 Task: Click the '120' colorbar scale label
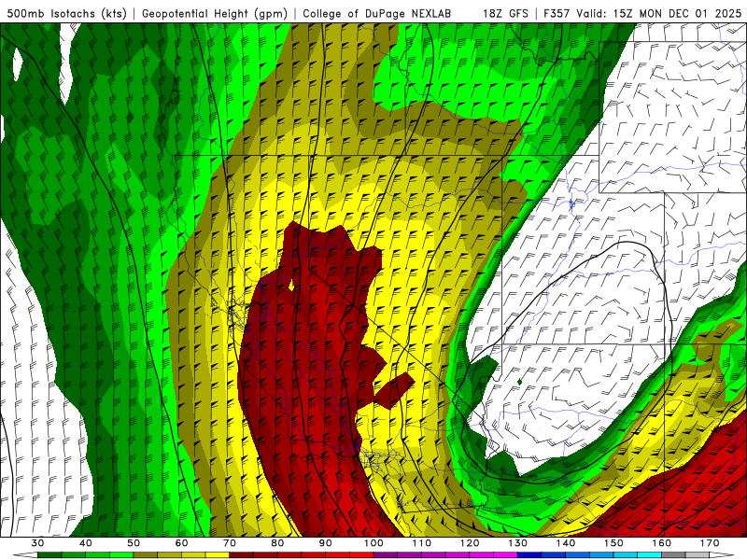click(x=470, y=543)
